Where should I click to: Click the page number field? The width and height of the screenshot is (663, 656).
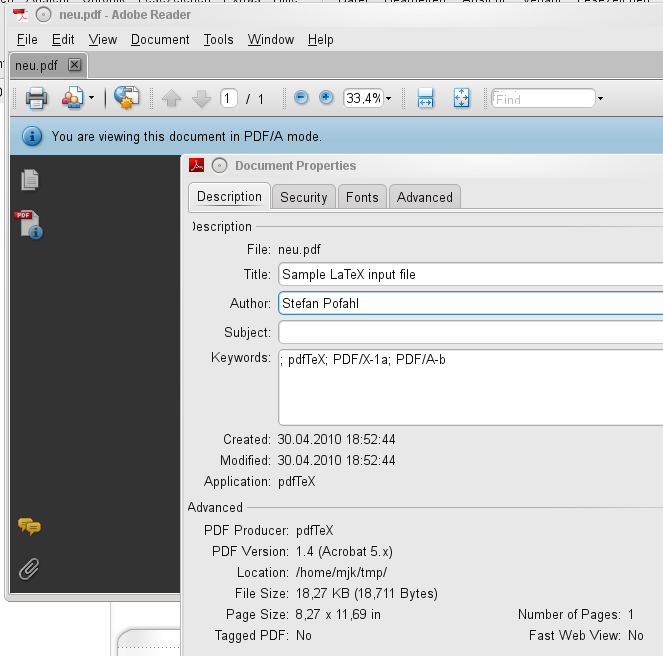[228, 99]
